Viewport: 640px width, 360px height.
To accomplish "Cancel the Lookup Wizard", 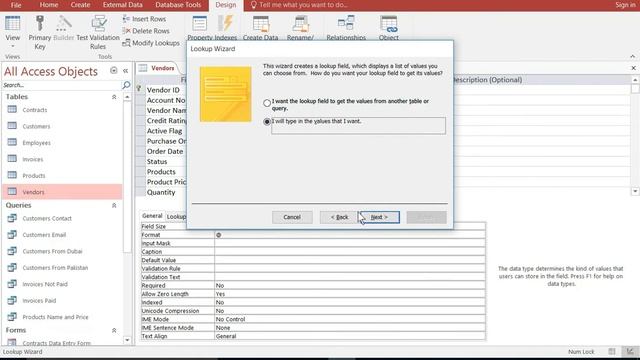I will [292, 217].
